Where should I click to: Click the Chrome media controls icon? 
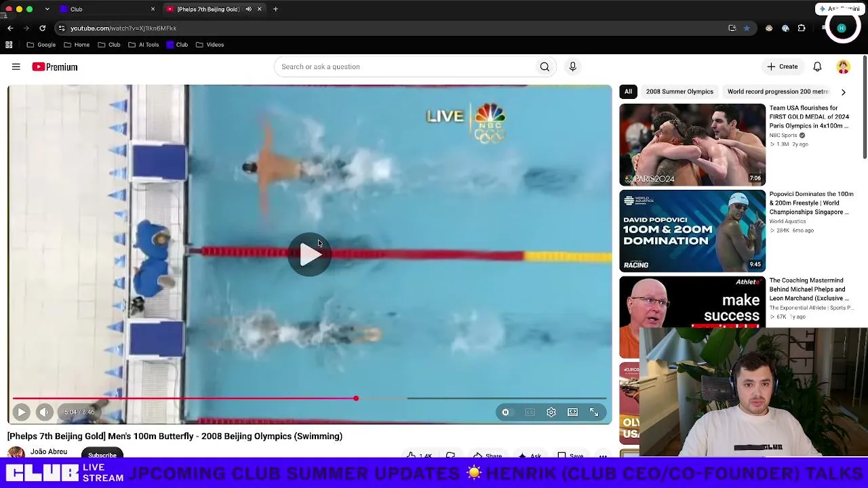[825, 28]
